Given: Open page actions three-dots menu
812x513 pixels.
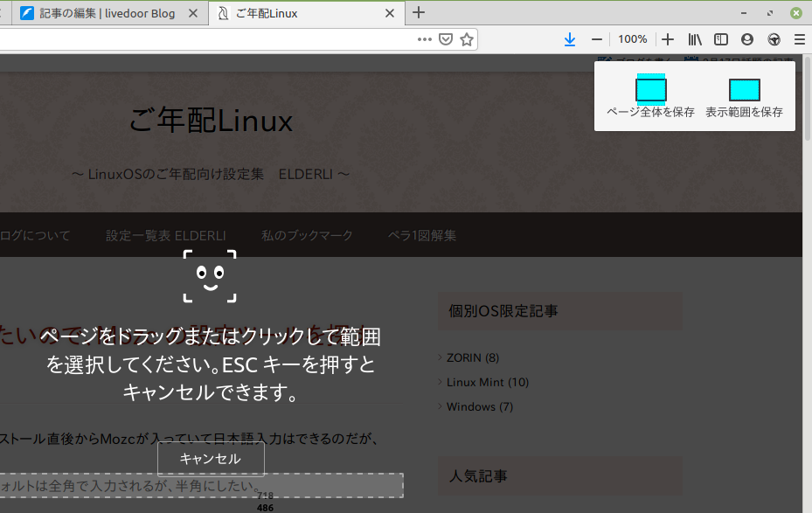Looking at the screenshot, I should [424, 39].
